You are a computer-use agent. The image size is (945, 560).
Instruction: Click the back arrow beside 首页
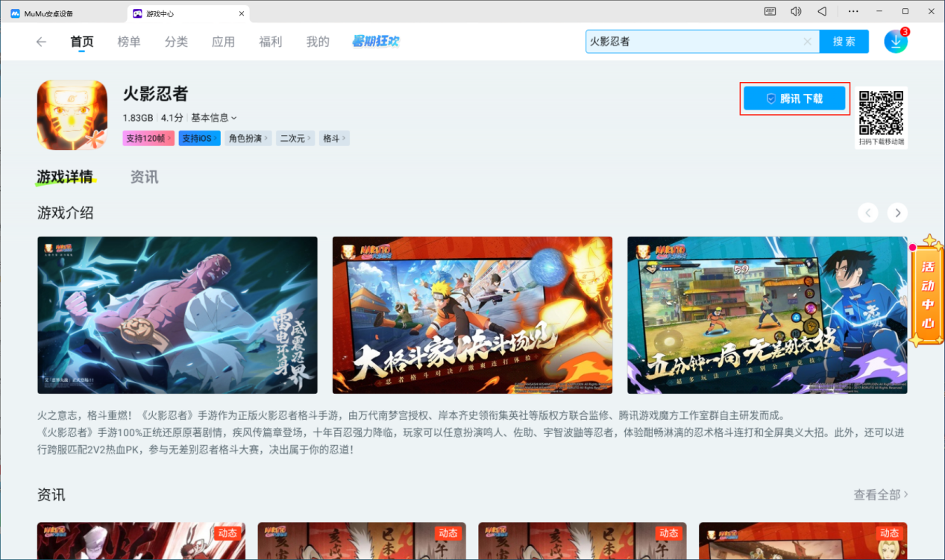[41, 42]
